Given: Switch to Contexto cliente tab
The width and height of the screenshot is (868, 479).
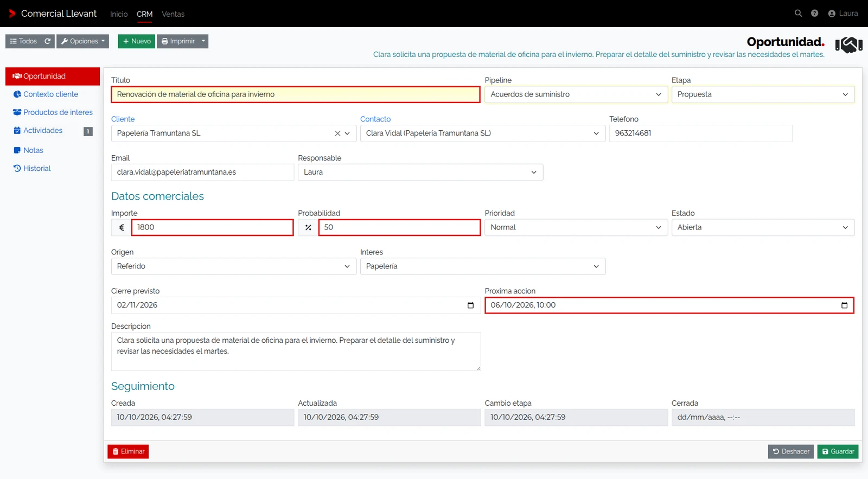Looking at the screenshot, I should point(53,94).
